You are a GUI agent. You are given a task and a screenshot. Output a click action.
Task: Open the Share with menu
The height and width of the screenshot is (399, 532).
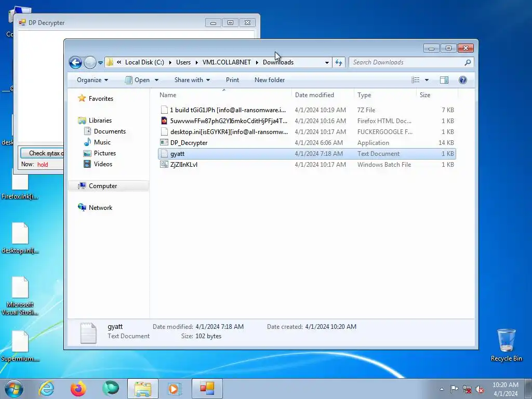[192, 80]
